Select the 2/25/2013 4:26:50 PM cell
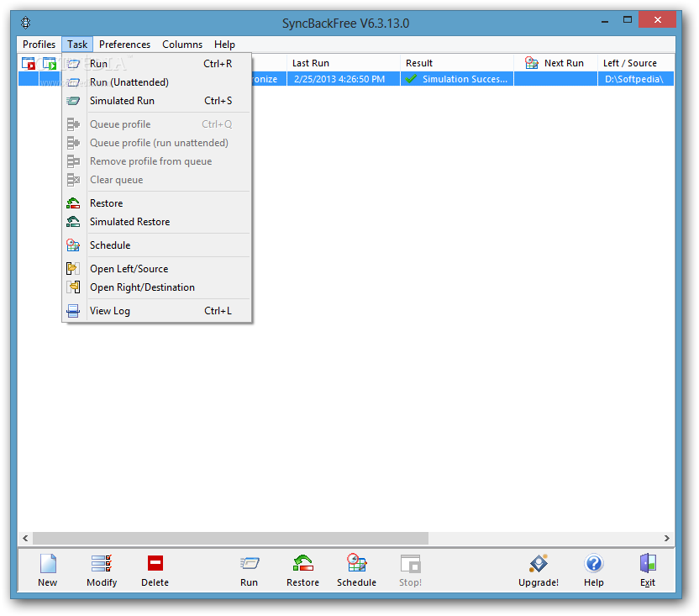699x616 pixels. point(344,79)
